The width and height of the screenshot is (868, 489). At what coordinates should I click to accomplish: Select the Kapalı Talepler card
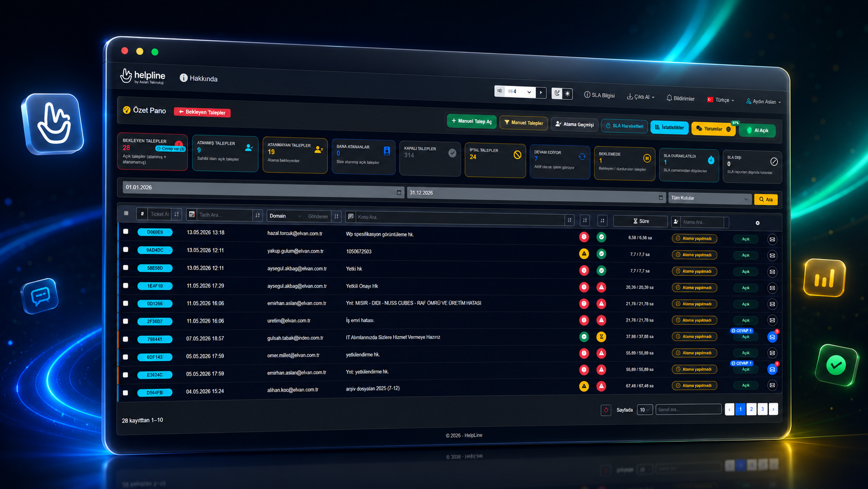(430, 158)
